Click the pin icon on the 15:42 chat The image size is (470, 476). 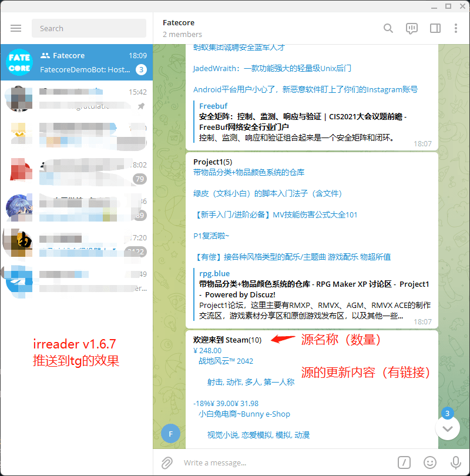[141, 106]
